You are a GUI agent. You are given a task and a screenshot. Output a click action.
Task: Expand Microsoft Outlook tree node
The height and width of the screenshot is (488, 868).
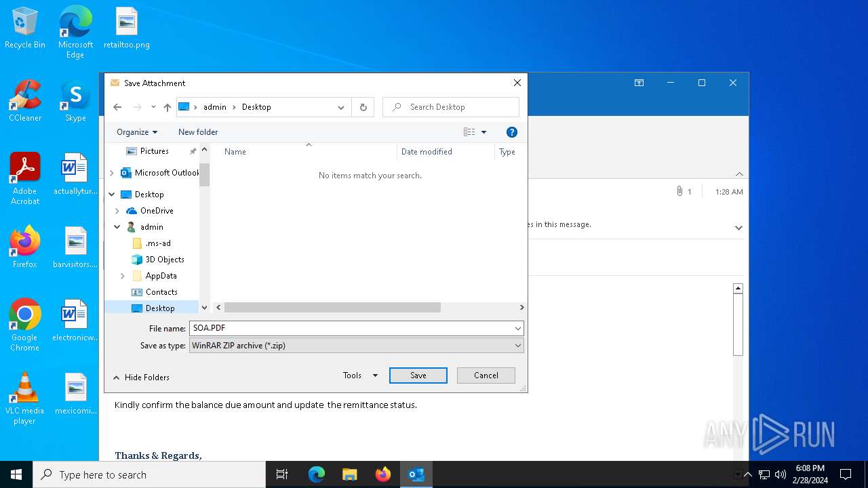pos(112,173)
